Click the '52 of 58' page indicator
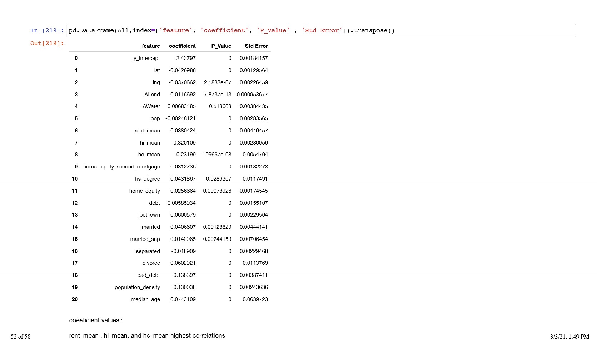Viewport: 600px width, 364px height. click(20, 337)
